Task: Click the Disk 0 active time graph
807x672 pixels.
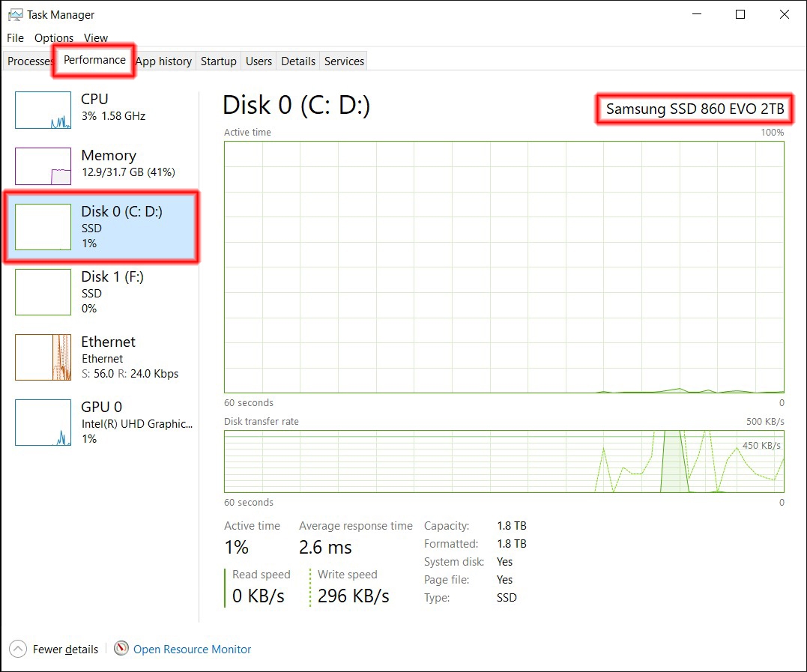Action: click(x=504, y=267)
